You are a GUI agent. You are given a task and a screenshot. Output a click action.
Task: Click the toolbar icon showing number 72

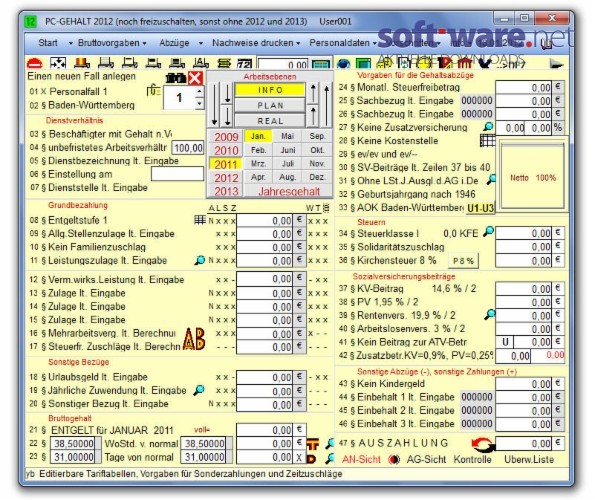point(245,63)
